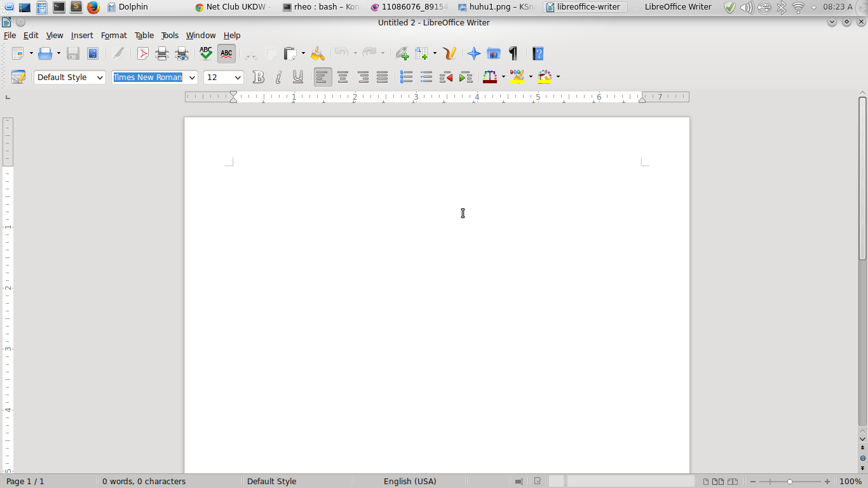Print the document directly
The height and width of the screenshot is (488, 868).
coord(162,53)
